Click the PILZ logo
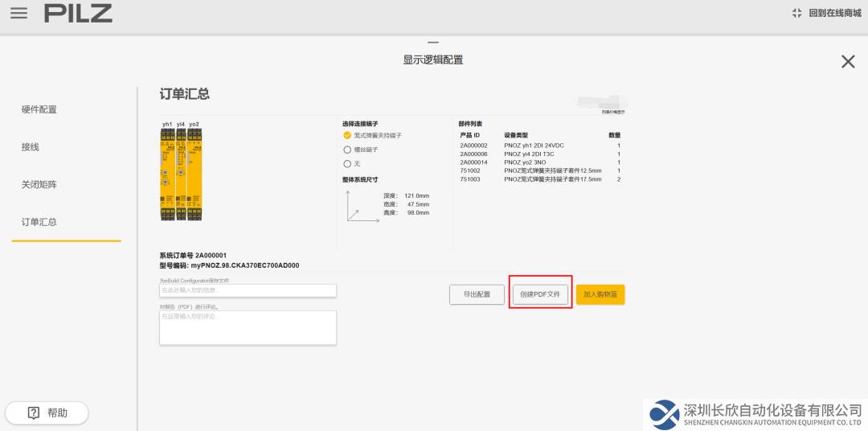 (78, 14)
